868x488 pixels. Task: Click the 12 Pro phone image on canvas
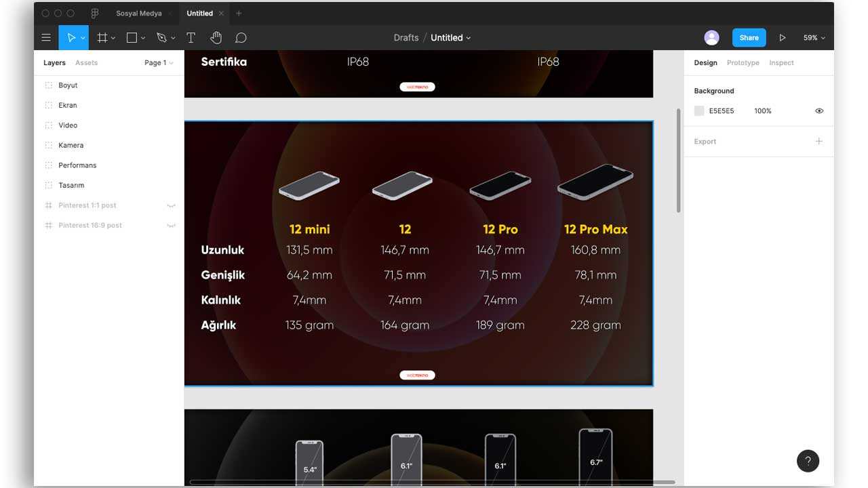pos(500,184)
